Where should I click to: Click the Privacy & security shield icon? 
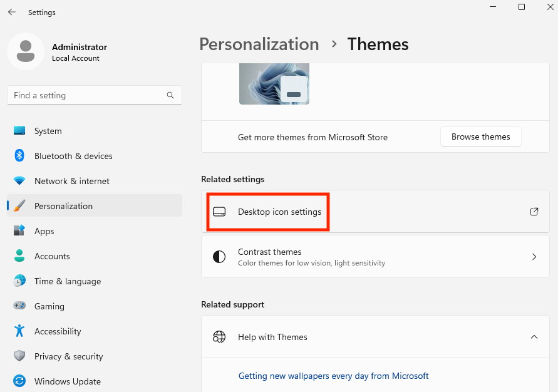tap(19, 356)
